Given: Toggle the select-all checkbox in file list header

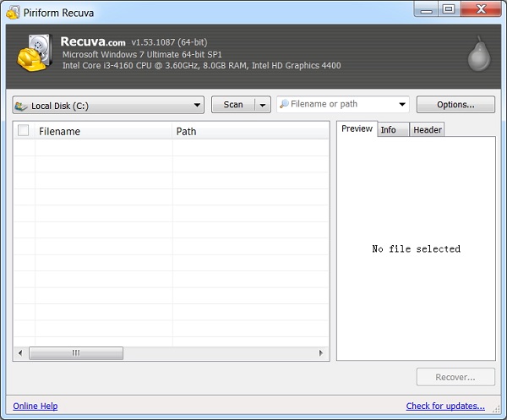Looking at the screenshot, I should point(24,131).
